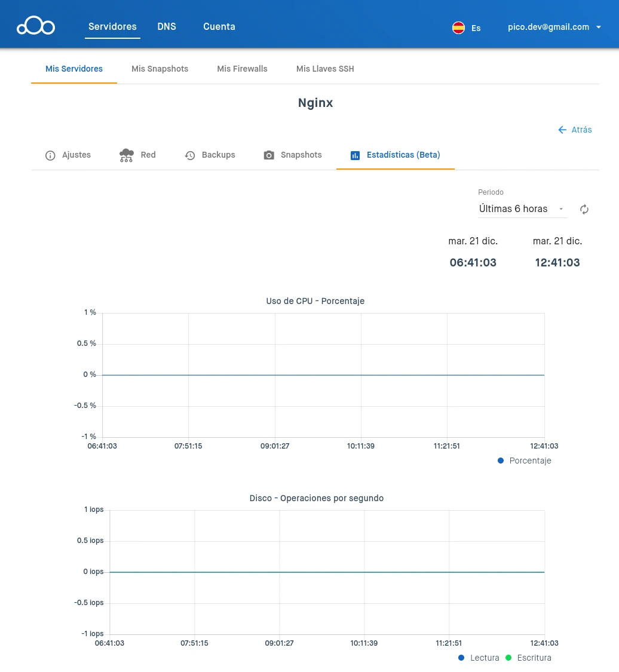Open the DNS menu item
Screen dimensions: 619x672
tap(167, 27)
